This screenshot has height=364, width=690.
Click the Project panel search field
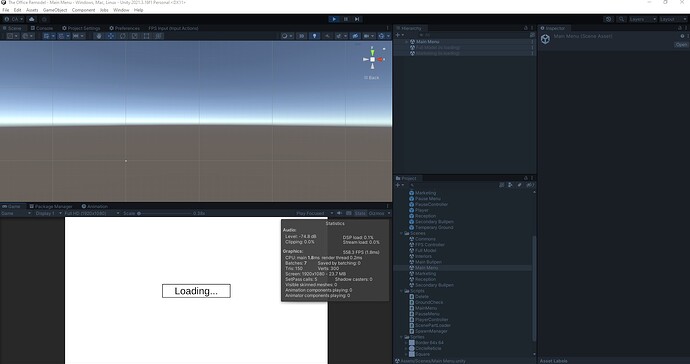pos(453,185)
